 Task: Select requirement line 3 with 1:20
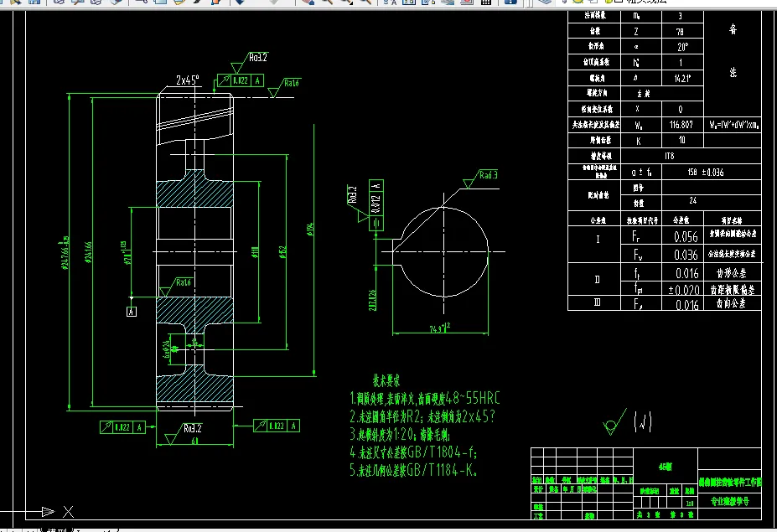point(400,435)
